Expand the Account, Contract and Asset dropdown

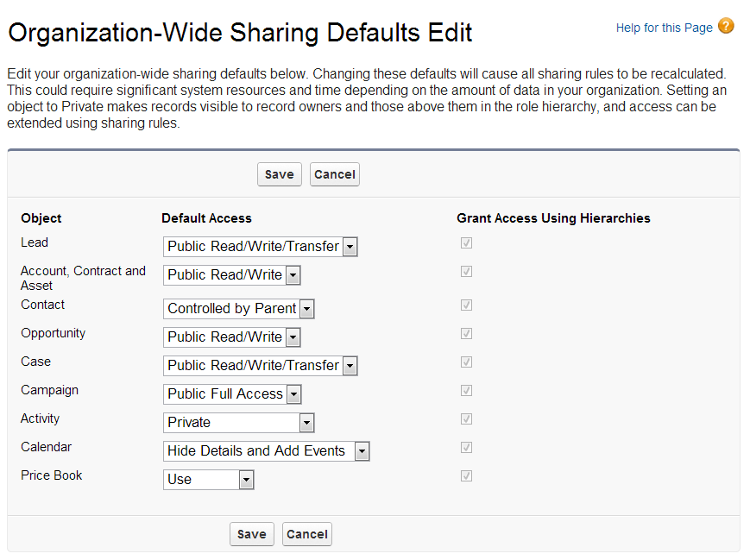tap(231, 275)
